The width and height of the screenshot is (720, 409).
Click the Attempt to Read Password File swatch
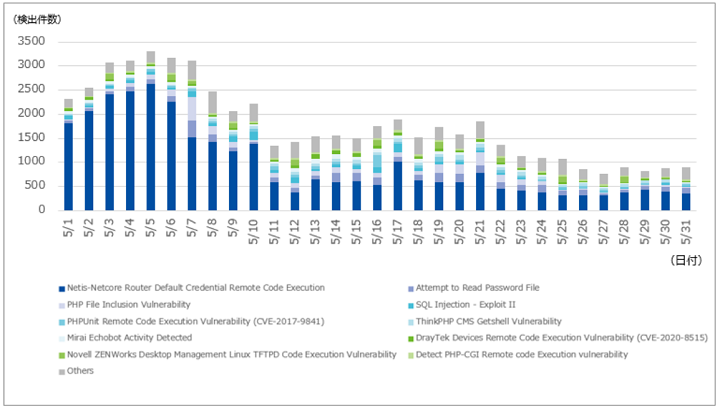point(411,289)
